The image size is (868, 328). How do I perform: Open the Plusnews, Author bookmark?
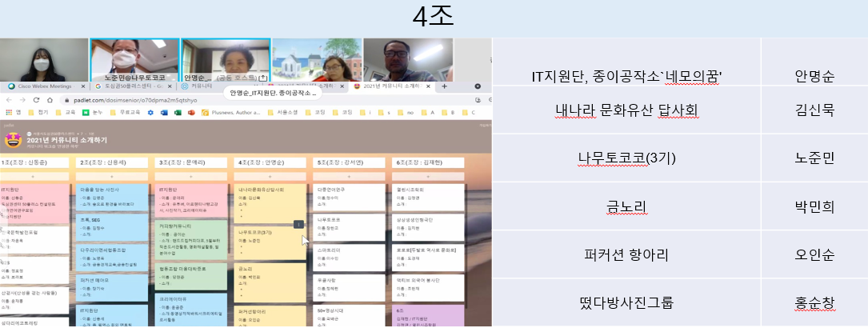pyautogui.click(x=231, y=112)
